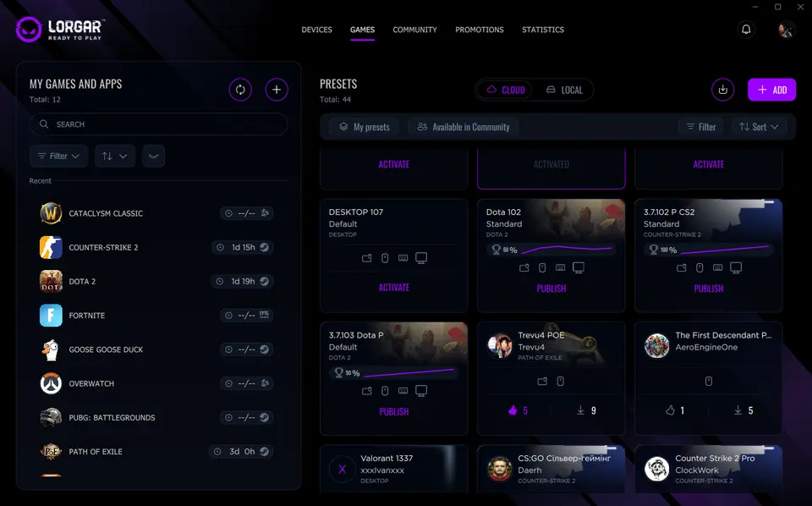The width and height of the screenshot is (812, 506).
Task: Click the search magnifier icon
Action: point(44,124)
